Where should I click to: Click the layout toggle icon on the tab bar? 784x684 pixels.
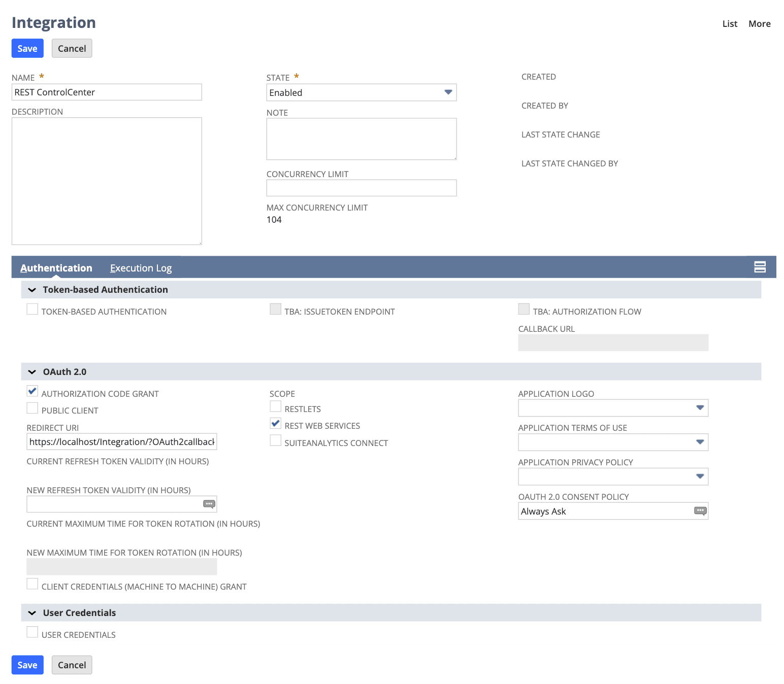(x=760, y=266)
